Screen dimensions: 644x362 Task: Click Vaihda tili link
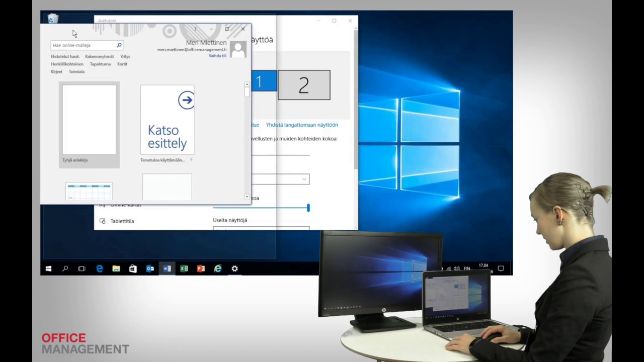(217, 56)
